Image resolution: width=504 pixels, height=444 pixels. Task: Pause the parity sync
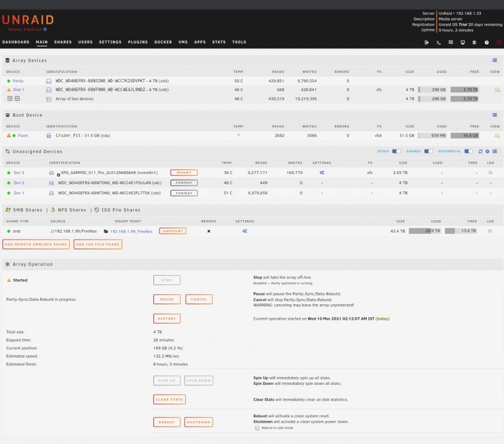167,299
